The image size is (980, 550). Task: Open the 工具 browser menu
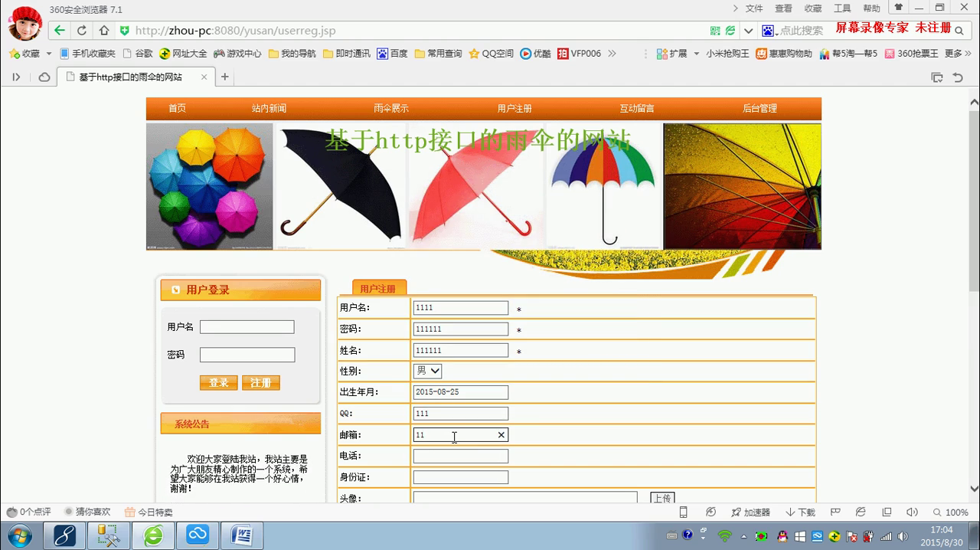click(842, 8)
